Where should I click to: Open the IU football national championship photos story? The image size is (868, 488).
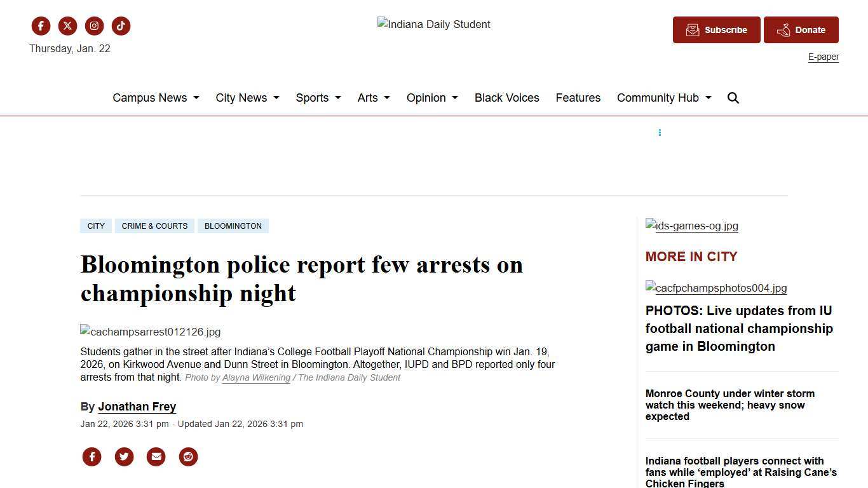pyautogui.click(x=739, y=329)
